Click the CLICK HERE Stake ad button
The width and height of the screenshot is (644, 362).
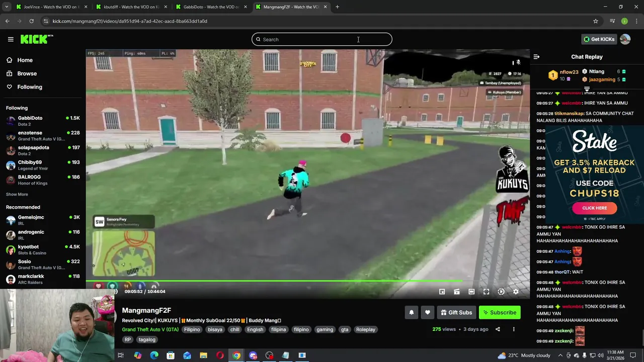[x=594, y=208]
